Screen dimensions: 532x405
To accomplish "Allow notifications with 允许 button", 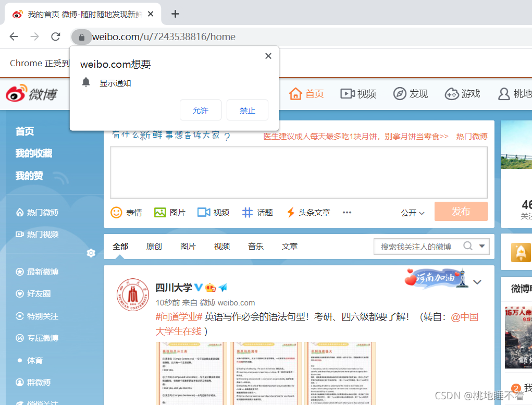I will coord(201,110).
